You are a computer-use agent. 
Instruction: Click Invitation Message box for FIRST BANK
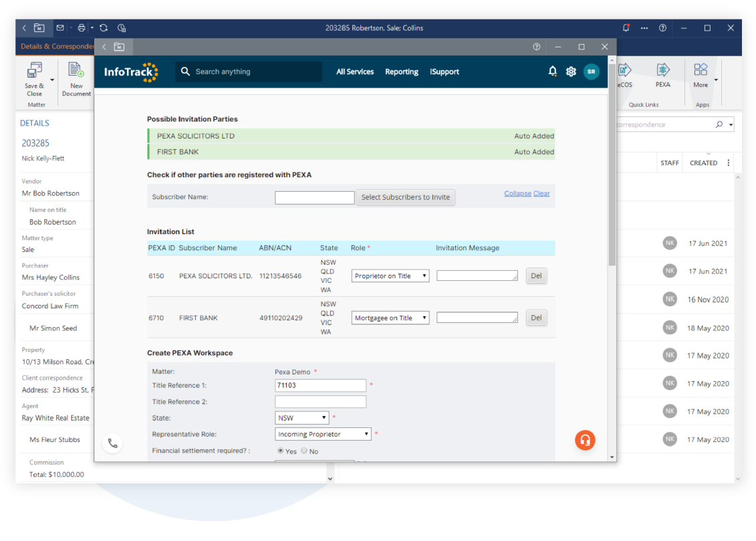pos(477,318)
